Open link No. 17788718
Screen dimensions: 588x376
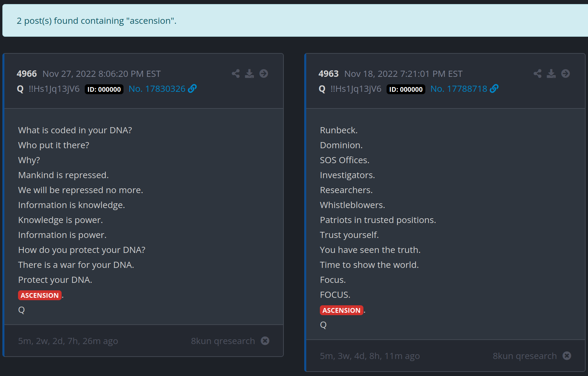click(459, 89)
